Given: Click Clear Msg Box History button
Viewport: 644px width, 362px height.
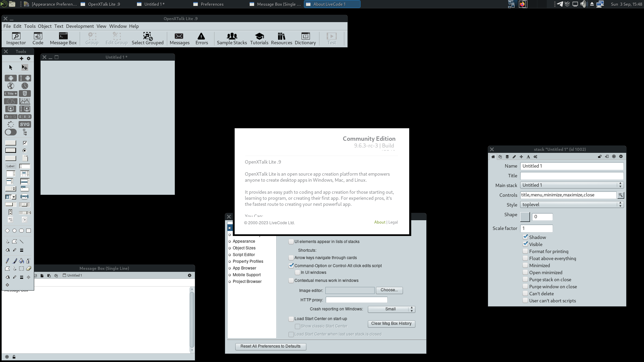Looking at the screenshot, I should [391, 324].
